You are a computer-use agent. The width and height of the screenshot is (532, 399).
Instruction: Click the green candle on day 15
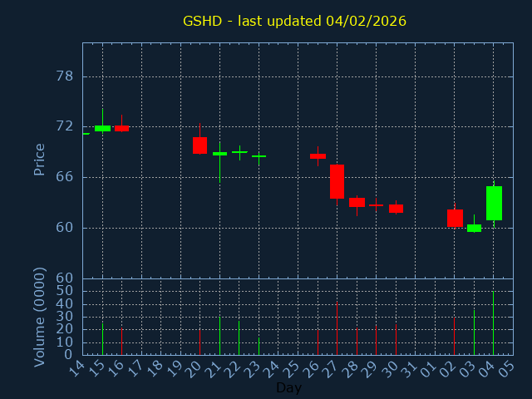click(102, 128)
